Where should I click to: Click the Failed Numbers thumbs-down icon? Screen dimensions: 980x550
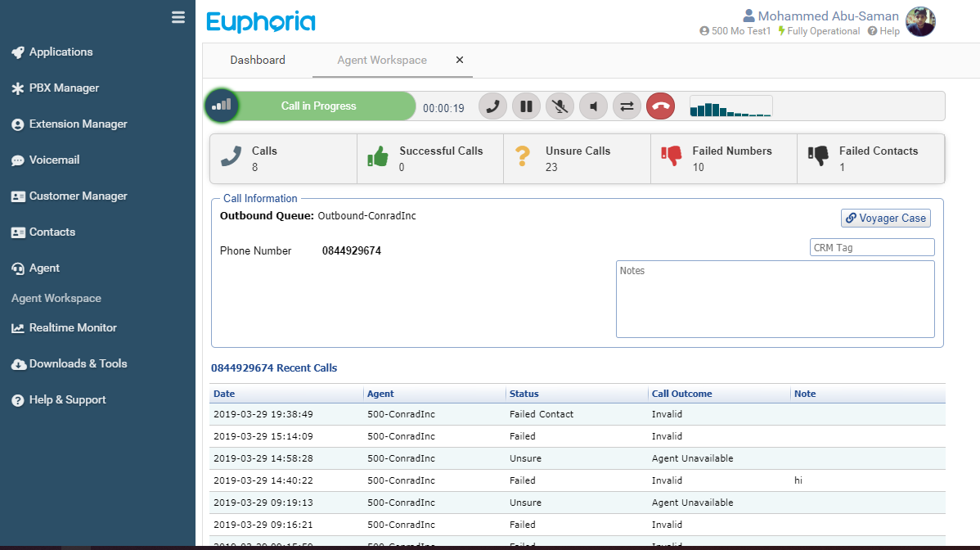click(x=671, y=156)
